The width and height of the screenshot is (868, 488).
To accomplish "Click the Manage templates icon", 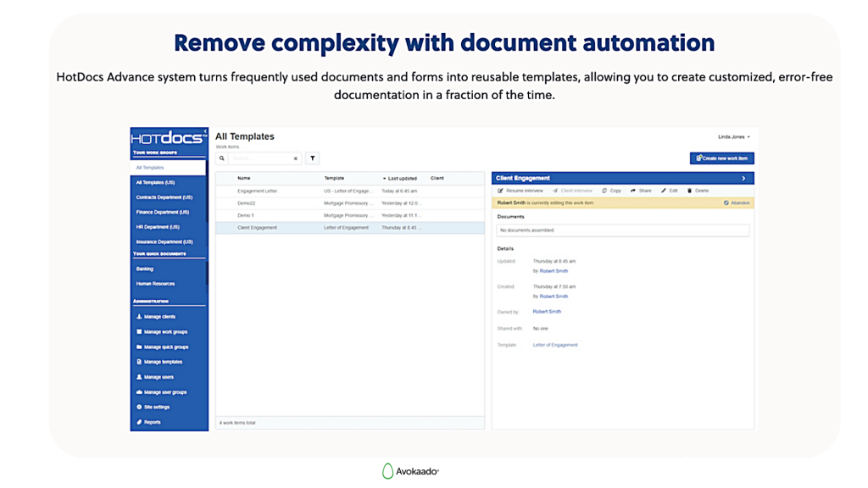I will pos(138,361).
